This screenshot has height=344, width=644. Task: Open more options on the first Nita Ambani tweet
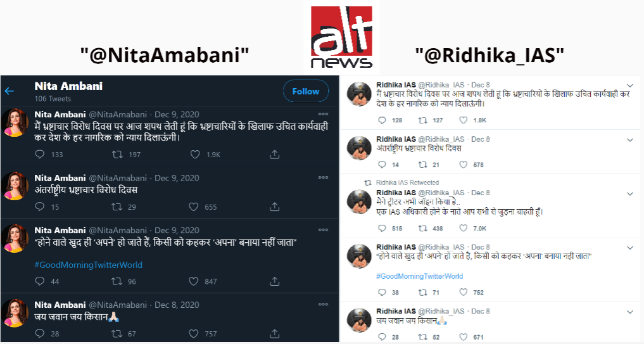click(323, 114)
